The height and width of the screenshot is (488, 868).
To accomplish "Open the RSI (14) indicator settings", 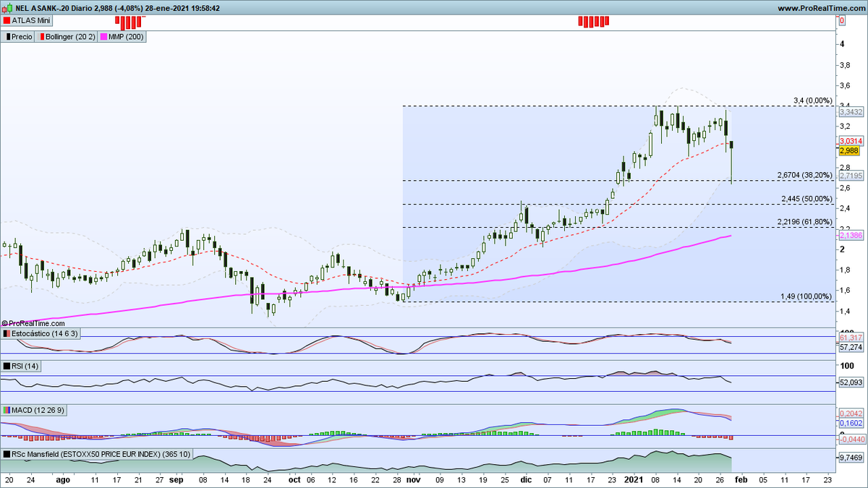I will (x=21, y=366).
